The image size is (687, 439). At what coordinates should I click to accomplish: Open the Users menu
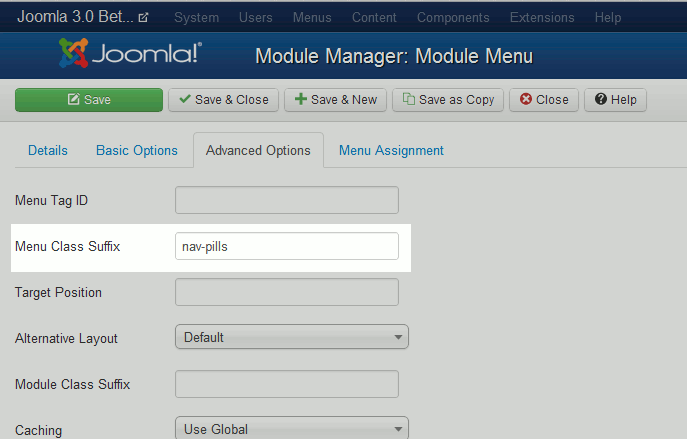tap(256, 18)
